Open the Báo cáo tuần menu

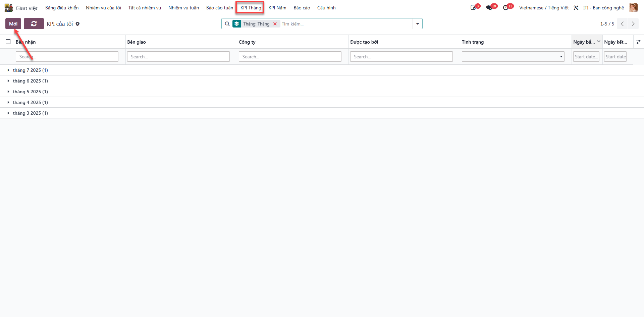point(219,8)
